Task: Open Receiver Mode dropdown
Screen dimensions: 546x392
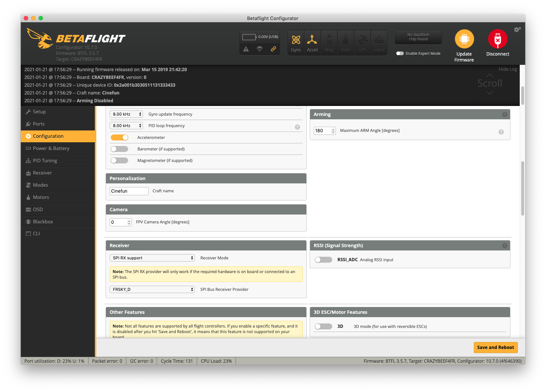Action: tap(152, 258)
